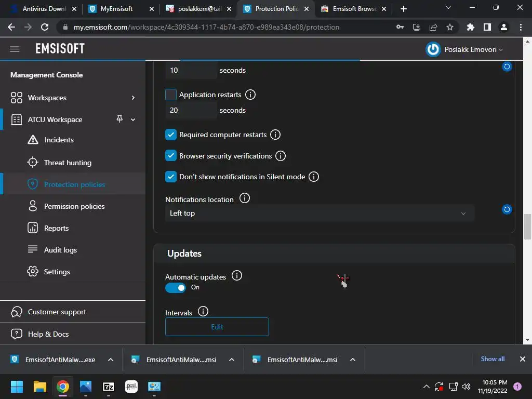This screenshot has width=532, height=399.
Task: Click the Permission policies person icon
Action: pyautogui.click(x=33, y=206)
